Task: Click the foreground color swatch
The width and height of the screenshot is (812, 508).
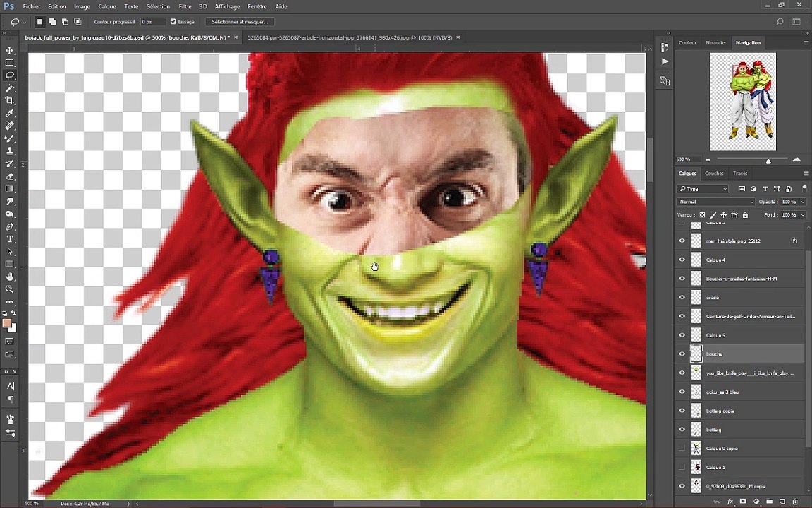Action: pyautogui.click(x=7, y=324)
